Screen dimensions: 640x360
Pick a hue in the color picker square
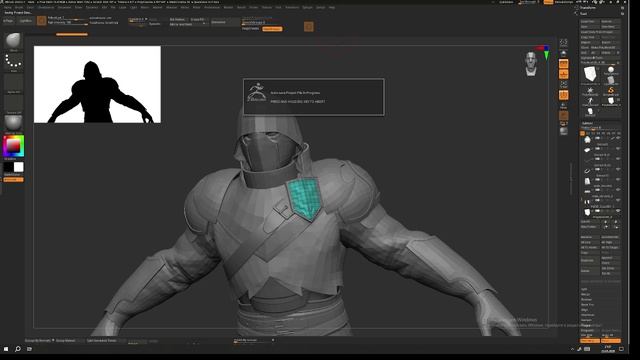[x=13, y=146]
